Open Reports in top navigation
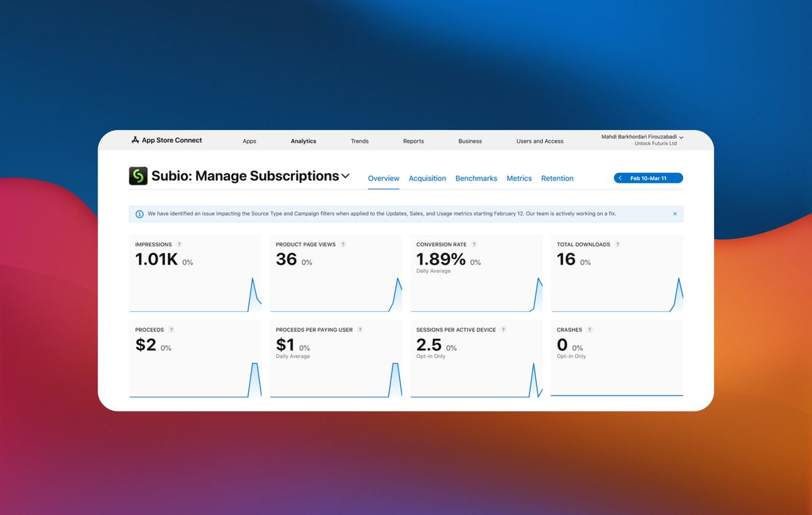 (413, 141)
